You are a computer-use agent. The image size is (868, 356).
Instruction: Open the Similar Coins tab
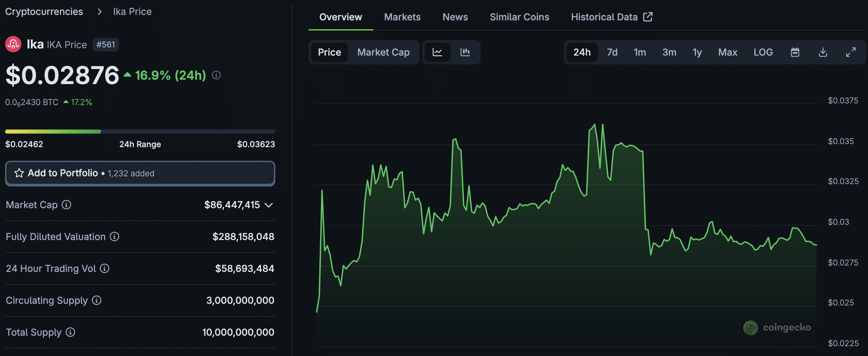click(519, 17)
